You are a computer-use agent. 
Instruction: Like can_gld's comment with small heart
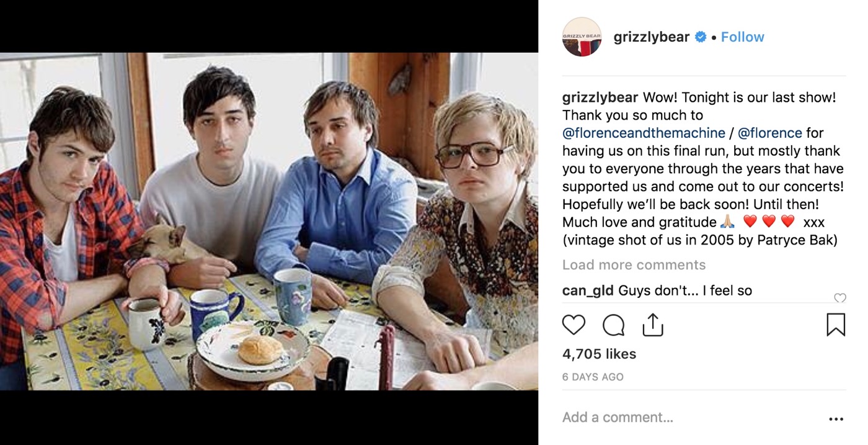pyautogui.click(x=839, y=299)
